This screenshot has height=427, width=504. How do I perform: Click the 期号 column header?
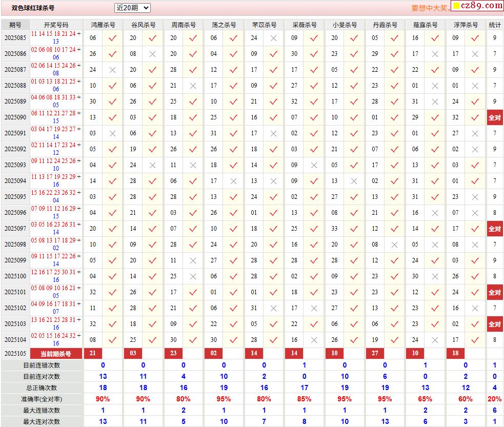click(15, 25)
